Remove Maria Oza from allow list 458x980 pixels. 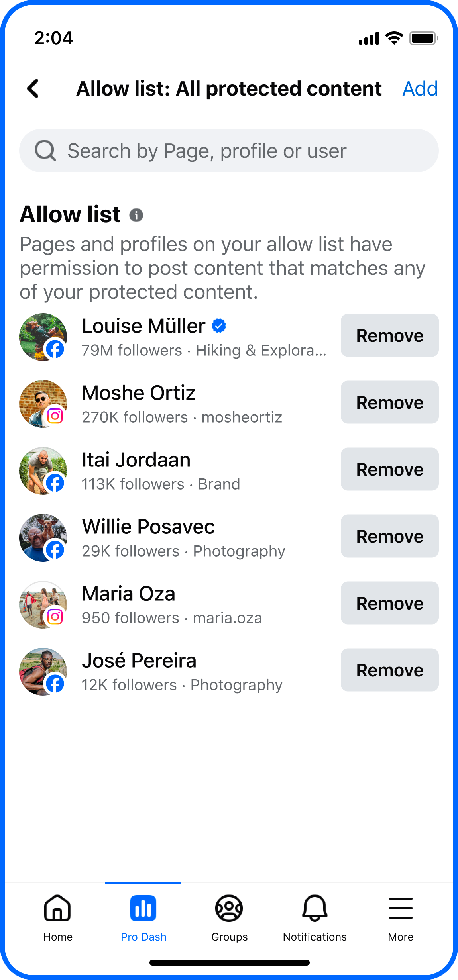click(389, 603)
